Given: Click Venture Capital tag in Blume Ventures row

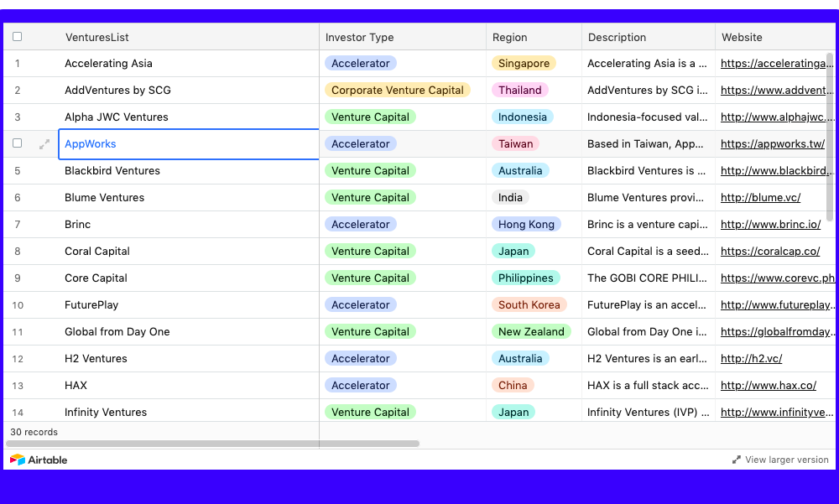Looking at the screenshot, I should [x=370, y=197].
